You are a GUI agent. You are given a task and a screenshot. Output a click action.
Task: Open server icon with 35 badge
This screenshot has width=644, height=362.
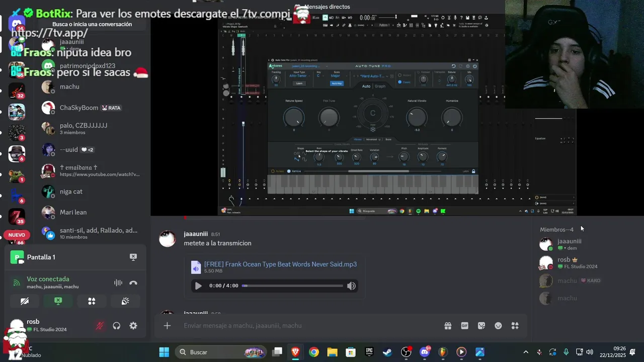[x=17, y=216]
